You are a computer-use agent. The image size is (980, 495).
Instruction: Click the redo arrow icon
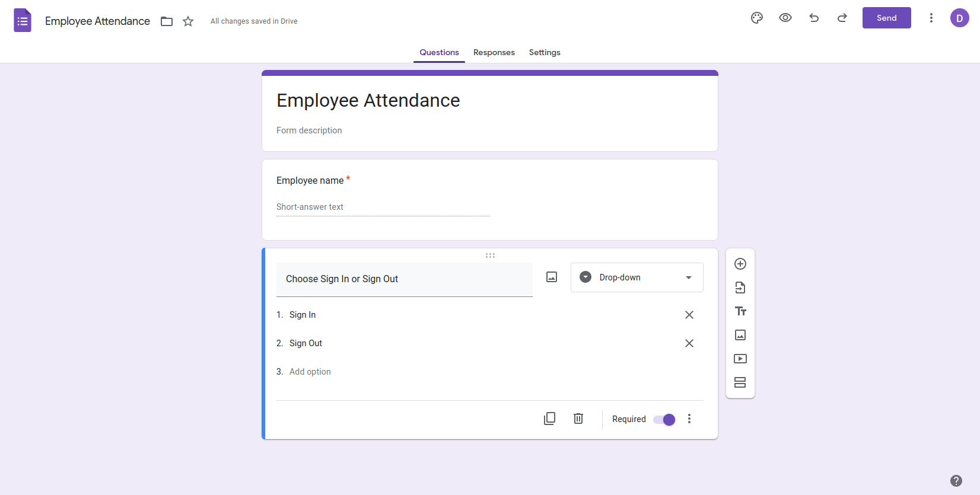click(x=842, y=18)
